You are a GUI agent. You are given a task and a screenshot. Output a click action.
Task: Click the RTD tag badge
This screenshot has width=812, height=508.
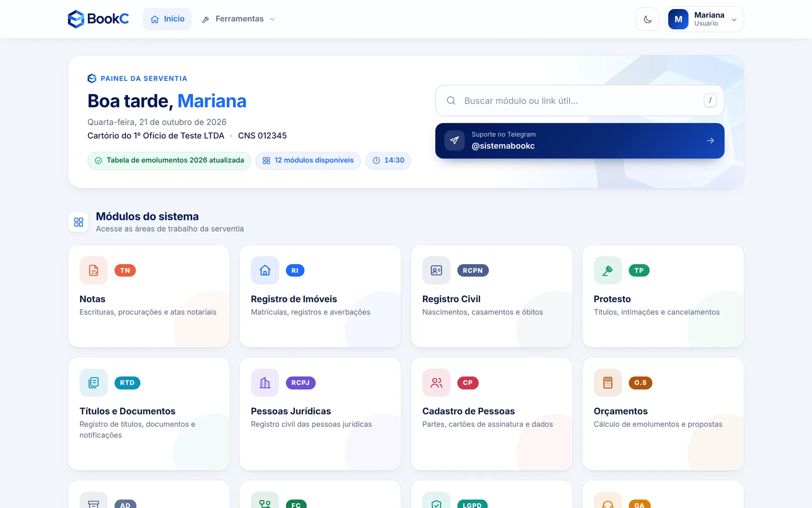(127, 383)
